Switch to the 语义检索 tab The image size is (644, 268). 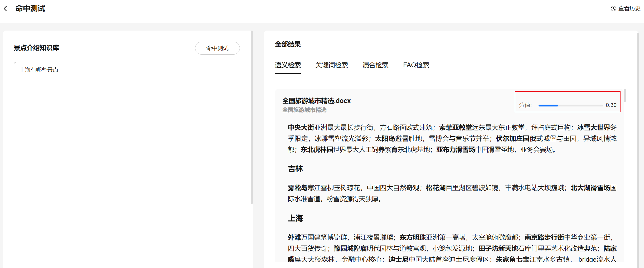tap(288, 65)
